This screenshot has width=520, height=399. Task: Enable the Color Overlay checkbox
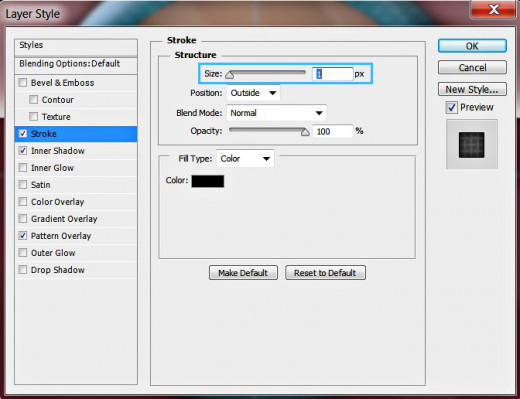[23, 201]
